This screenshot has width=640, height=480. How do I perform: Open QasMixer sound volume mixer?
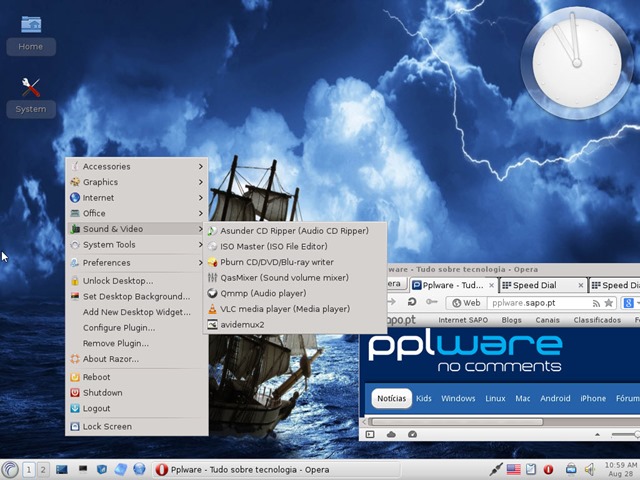click(x=294, y=278)
